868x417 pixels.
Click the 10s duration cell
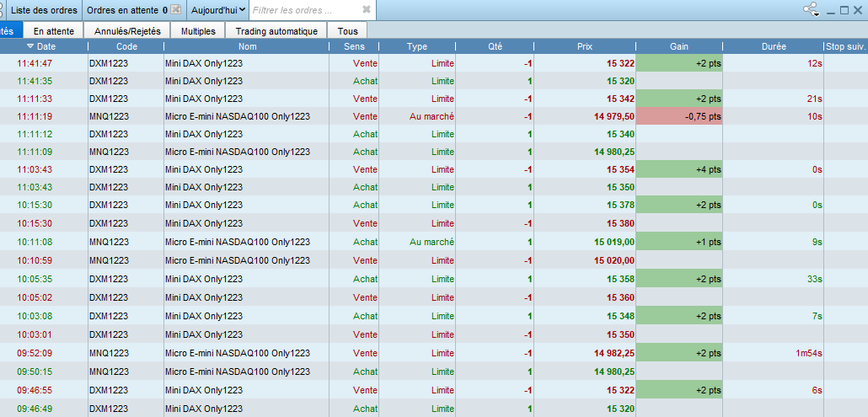click(x=815, y=116)
